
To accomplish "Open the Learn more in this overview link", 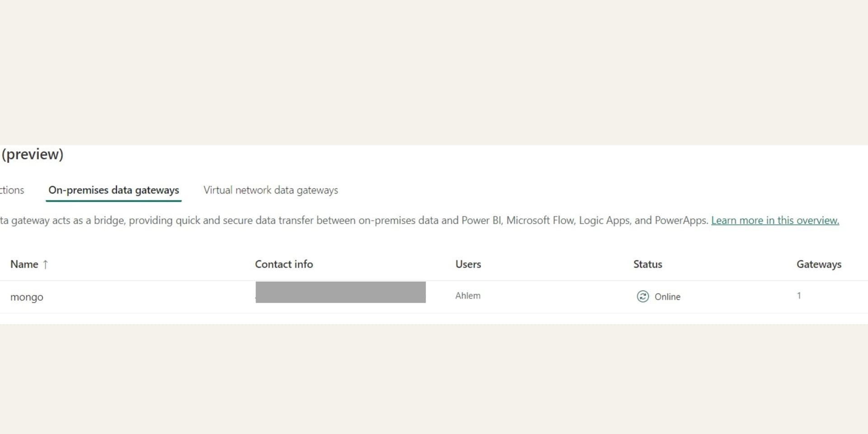I will 775,221.
